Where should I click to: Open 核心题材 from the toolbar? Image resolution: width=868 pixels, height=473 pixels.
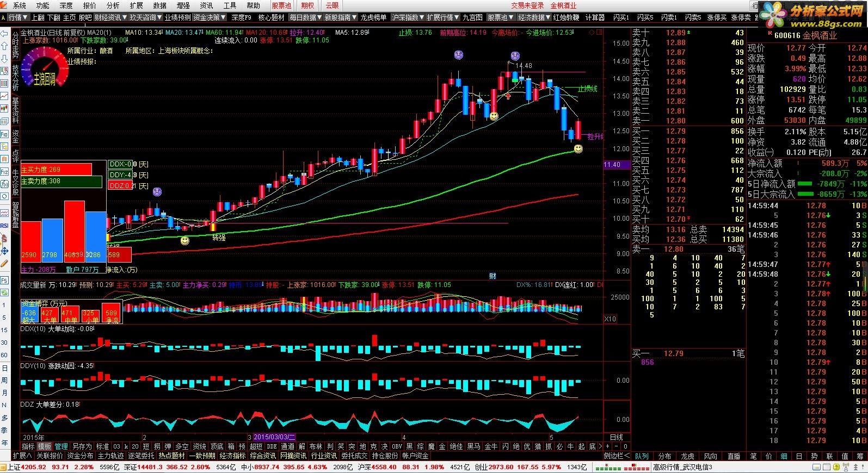(x=271, y=17)
